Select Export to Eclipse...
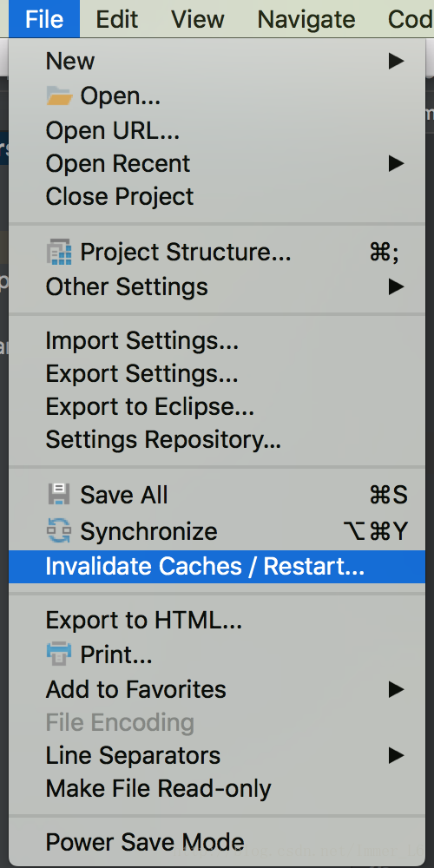Image resolution: width=434 pixels, height=868 pixels. 217,407
